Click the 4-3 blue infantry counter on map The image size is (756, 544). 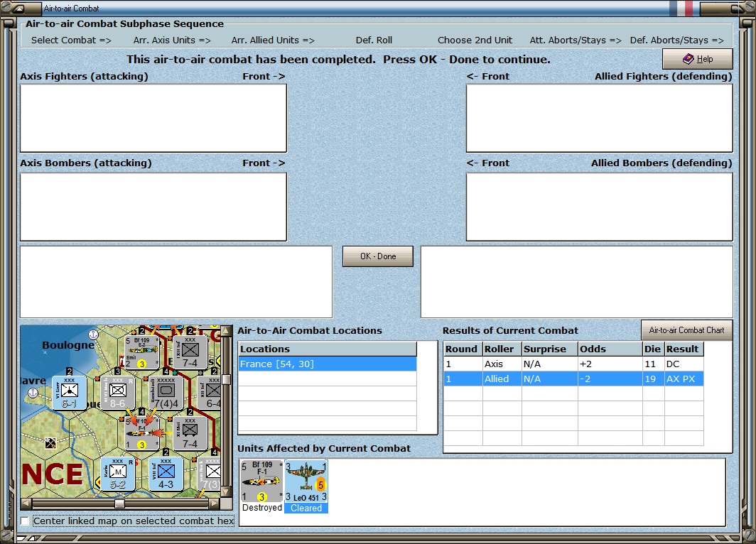point(166,474)
